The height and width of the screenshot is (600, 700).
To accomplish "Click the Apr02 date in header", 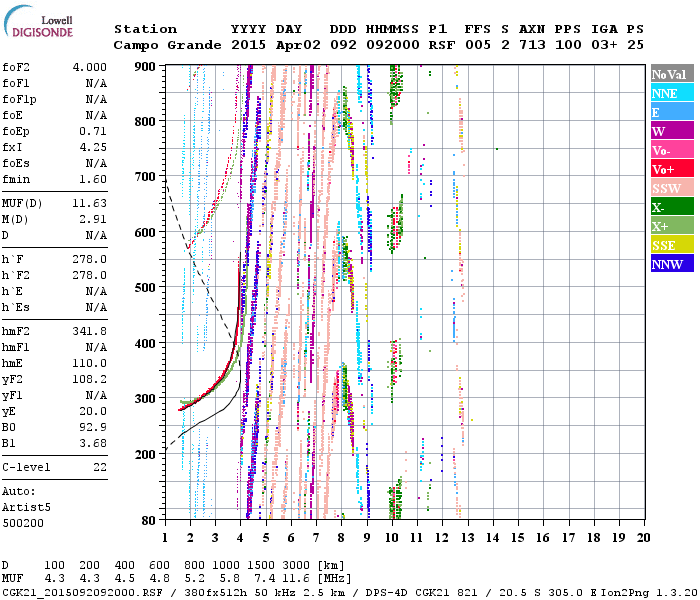I will 298,45.
